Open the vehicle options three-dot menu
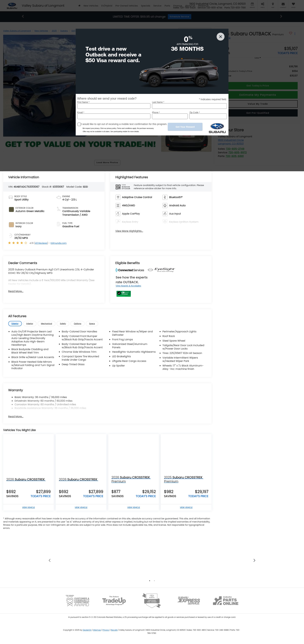 pos(295,33)
